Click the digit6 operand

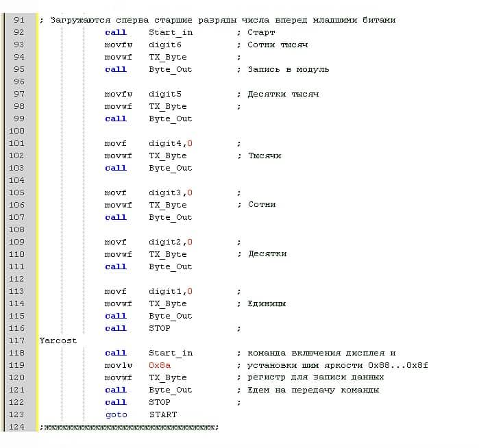click(x=165, y=45)
